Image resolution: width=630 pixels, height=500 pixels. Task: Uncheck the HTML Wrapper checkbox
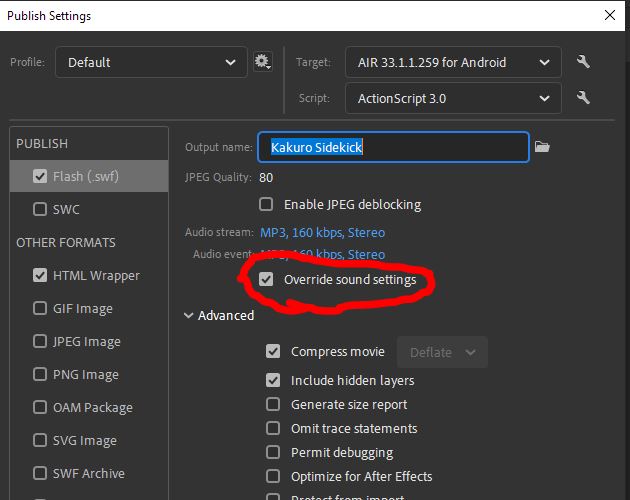(x=40, y=275)
